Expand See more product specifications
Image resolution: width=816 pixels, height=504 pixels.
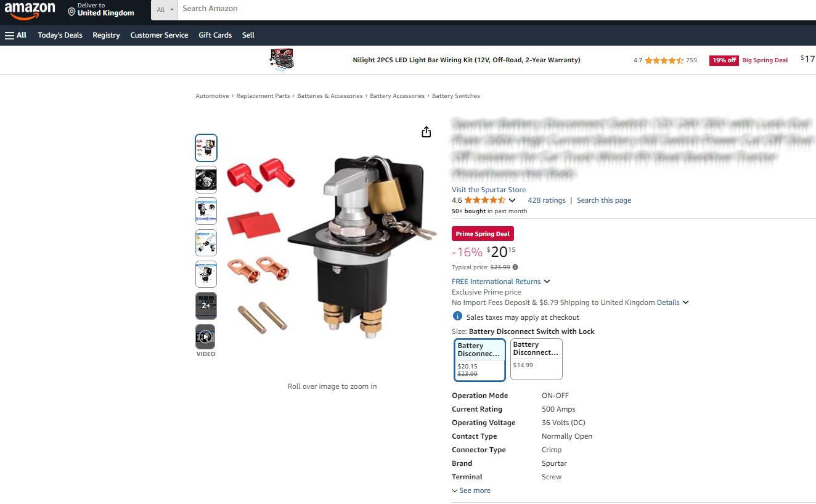click(471, 490)
